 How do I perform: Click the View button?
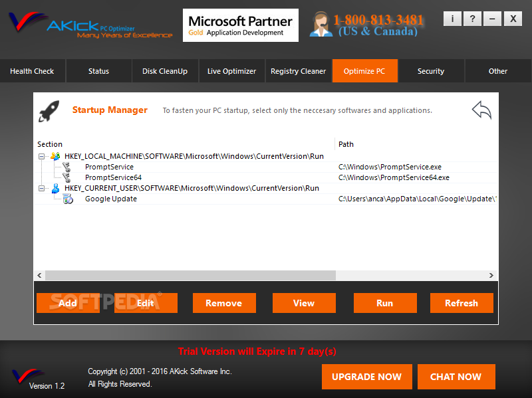click(x=304, y=303)
